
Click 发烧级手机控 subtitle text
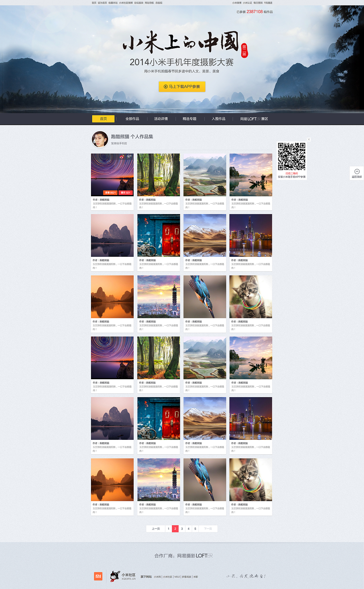(119, 143)
